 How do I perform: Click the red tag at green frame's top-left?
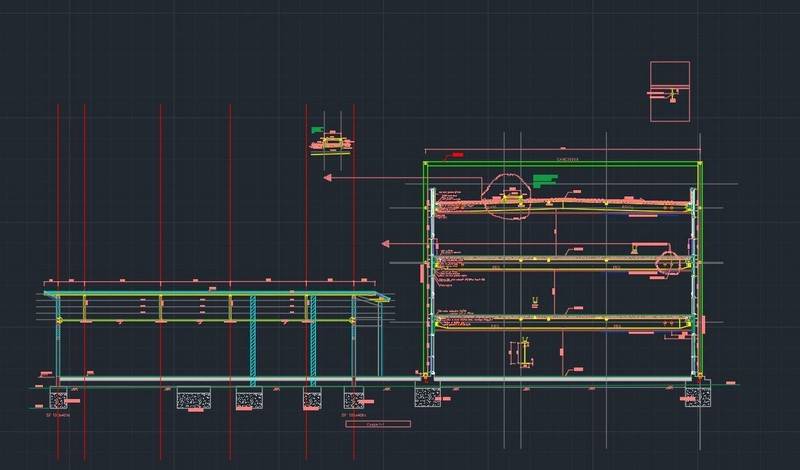point(457,155)
